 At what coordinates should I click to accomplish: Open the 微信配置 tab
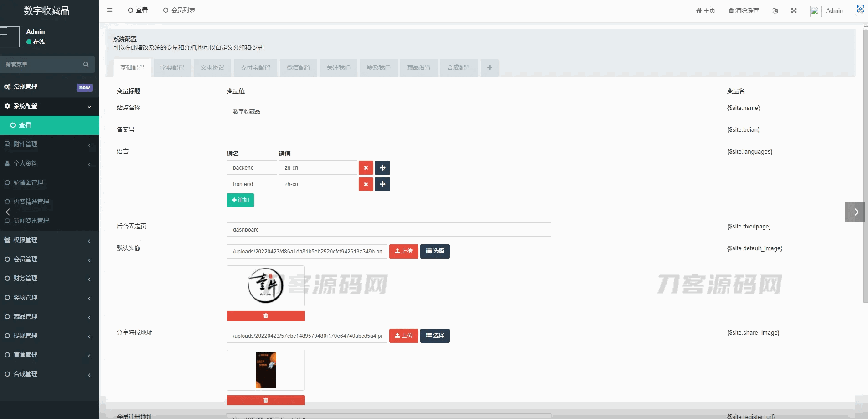pyautogui.click(x=298, y=68)
